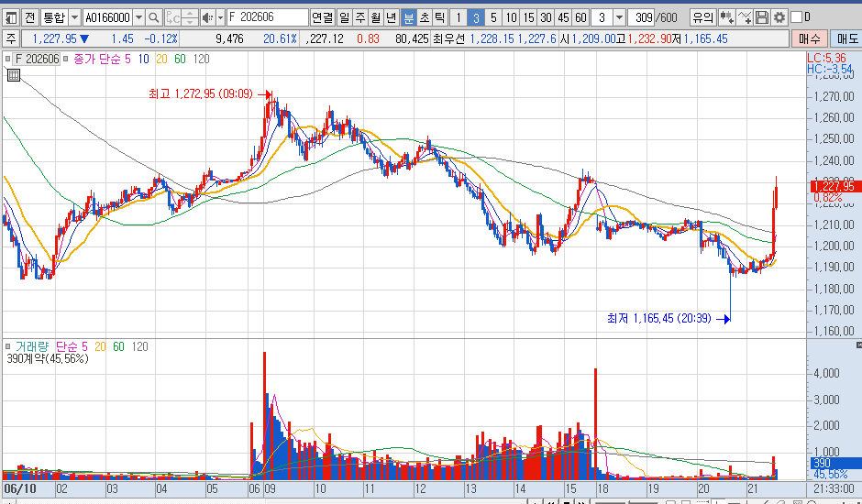Open the custom interval dropdown arrow
Screen dimensions: 862x504
pos(620,17)
